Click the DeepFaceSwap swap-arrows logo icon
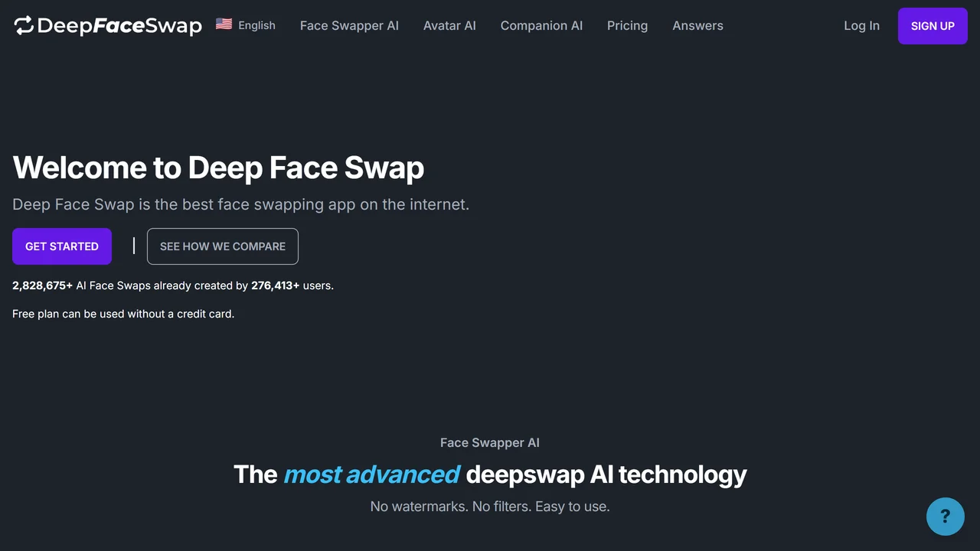 (24, 25)
